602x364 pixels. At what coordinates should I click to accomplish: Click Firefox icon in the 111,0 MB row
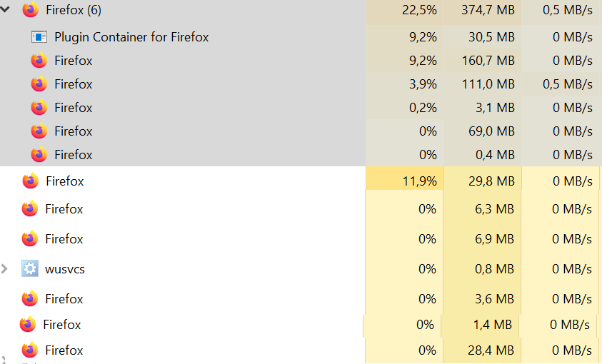coord(39,84)
